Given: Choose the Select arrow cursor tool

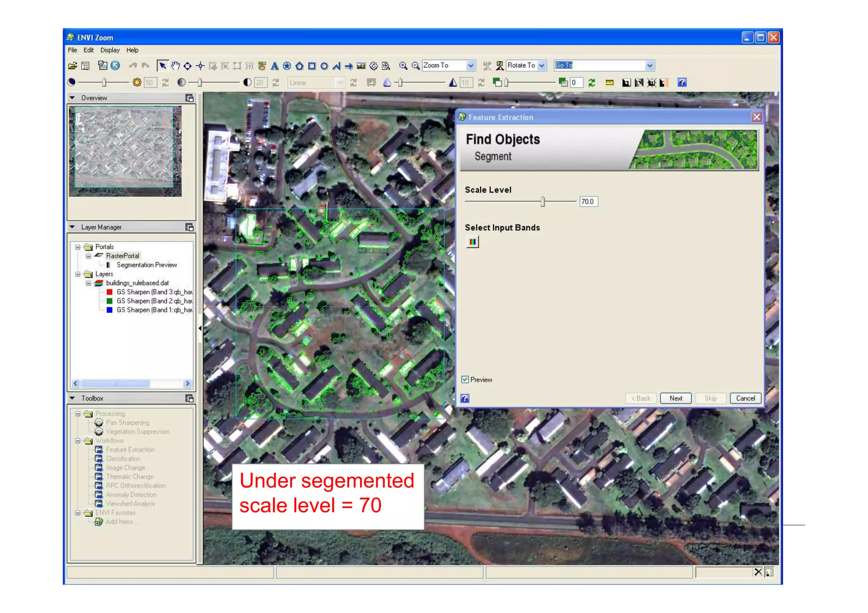Looking at the screenshot, I should tap(162, 65).
